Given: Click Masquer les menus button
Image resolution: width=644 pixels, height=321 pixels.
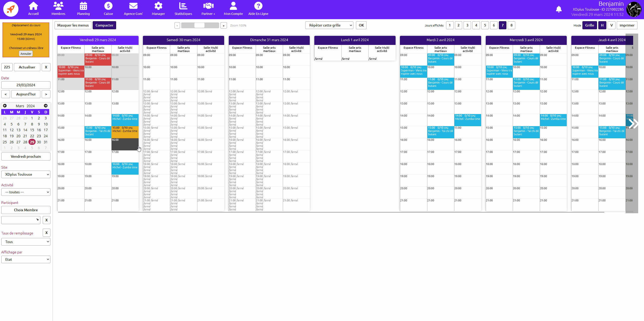Looking at the screenshot, I should (x=73, y=25).
